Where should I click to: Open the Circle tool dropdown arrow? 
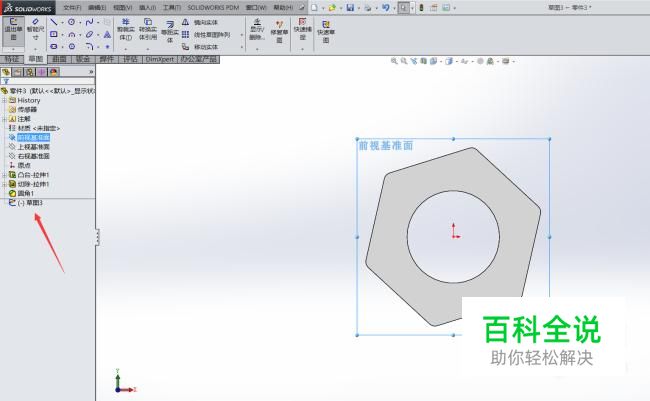pos(80,23)
